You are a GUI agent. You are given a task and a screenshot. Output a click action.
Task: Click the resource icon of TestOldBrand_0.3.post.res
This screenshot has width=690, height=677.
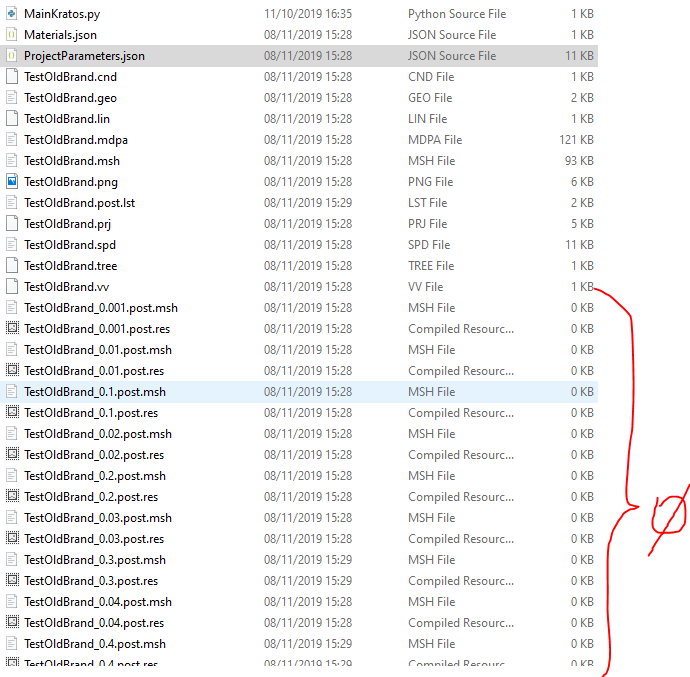pyautogui.click(x=12, y=580)
